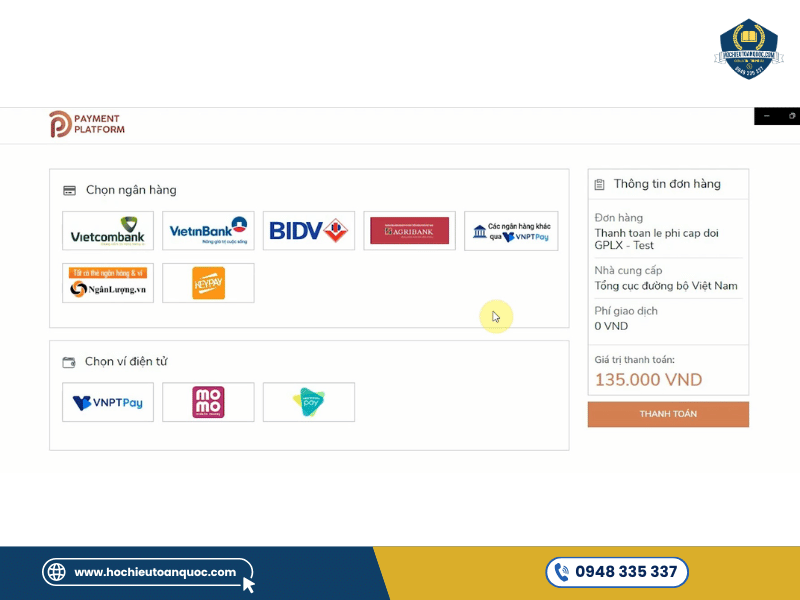Screen dimensions: 800x600
Task: Minimize the window using the dash button
Action: [766, 116]
